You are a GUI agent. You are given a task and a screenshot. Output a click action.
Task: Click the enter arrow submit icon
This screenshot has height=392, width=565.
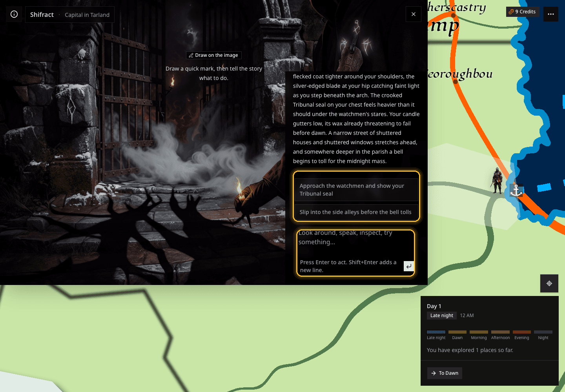tap(408, 266)
